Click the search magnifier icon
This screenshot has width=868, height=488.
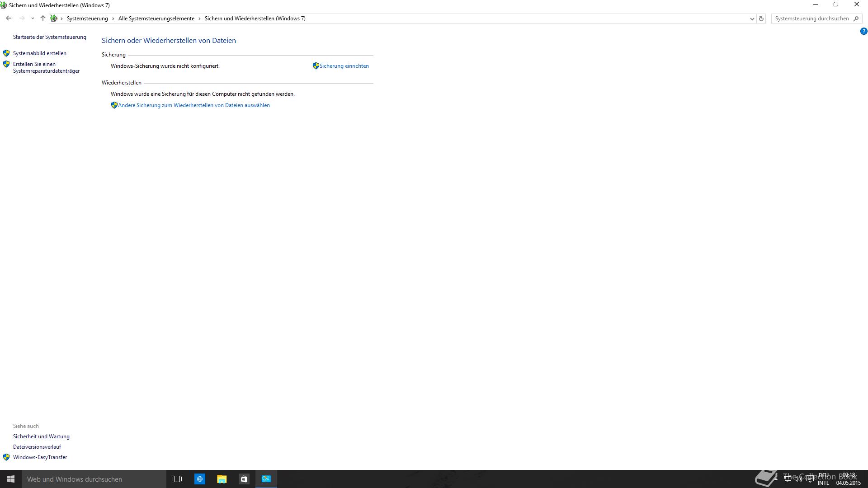pyautogui.click(x=856, y=19)
